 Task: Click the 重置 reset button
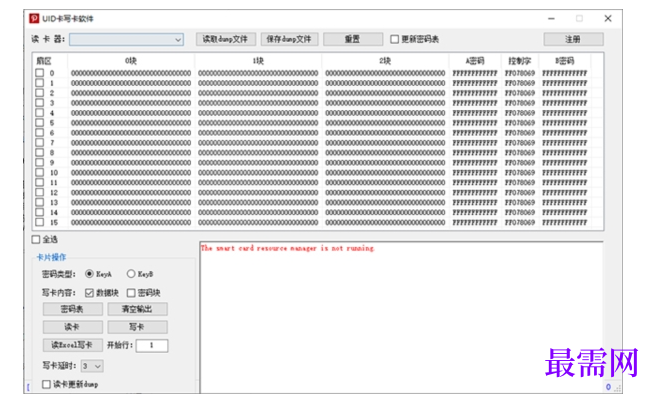[353, 39]
